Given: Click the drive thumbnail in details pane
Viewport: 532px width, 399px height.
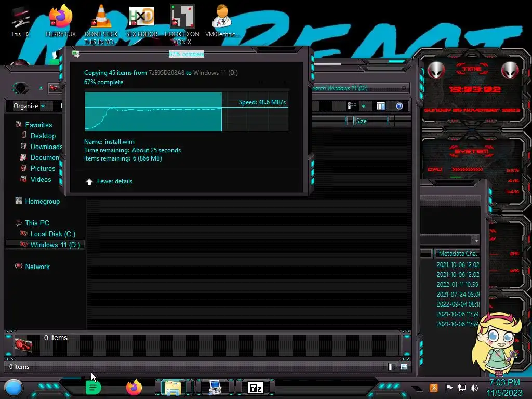Looking at the screenshot, I should pyautogui.click(x=24, y=345).
